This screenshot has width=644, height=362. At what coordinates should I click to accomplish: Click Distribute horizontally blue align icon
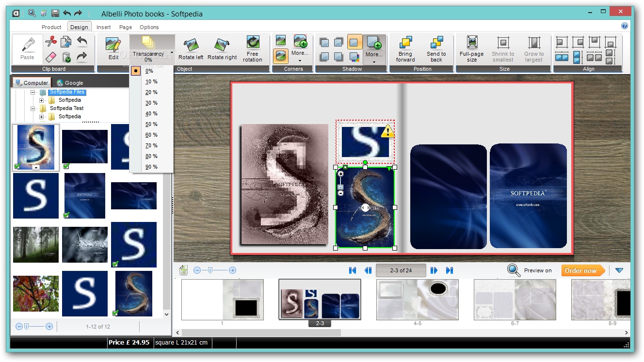(x=562, y=57)
